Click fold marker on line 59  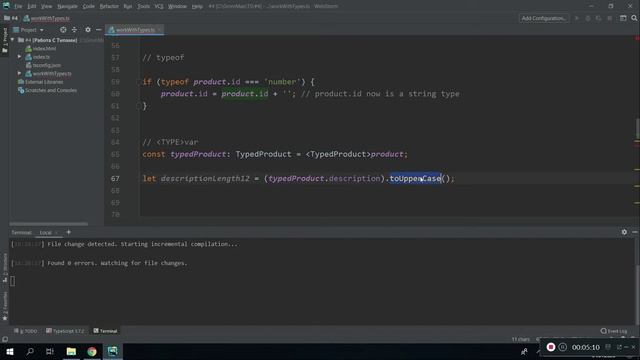pyautogui.click(x=138, y=82)
